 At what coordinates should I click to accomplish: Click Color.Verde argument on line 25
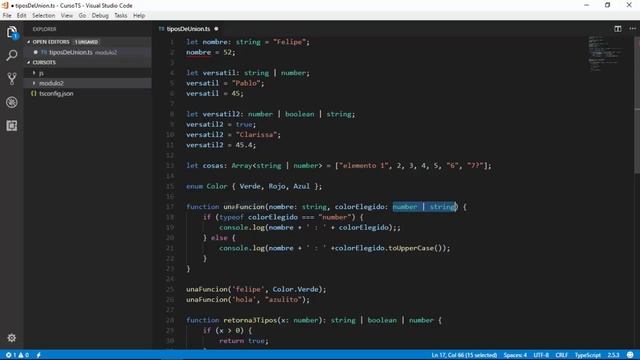click(x=296, y=289)
